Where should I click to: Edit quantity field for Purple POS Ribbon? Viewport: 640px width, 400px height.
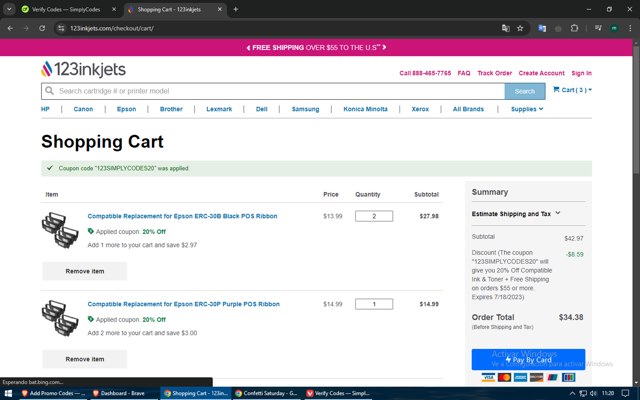pos(374,304)
